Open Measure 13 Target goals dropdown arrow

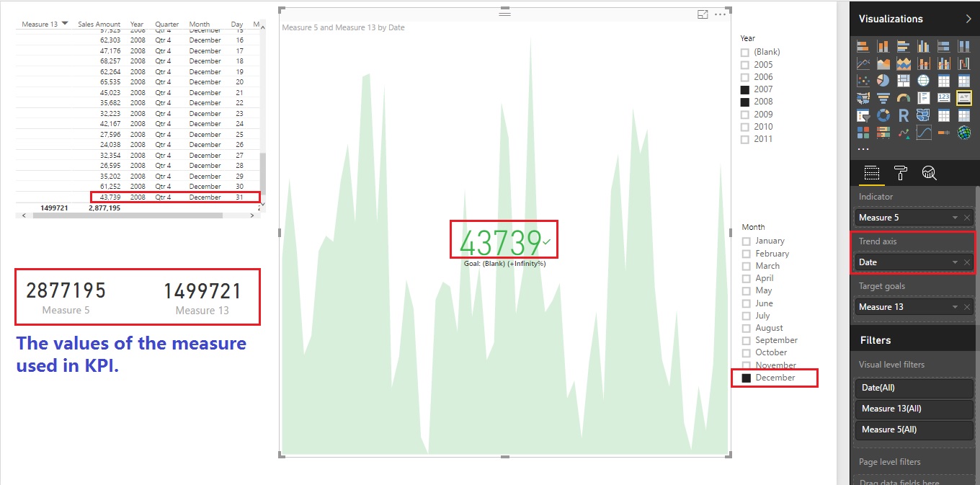pos(955,307)
